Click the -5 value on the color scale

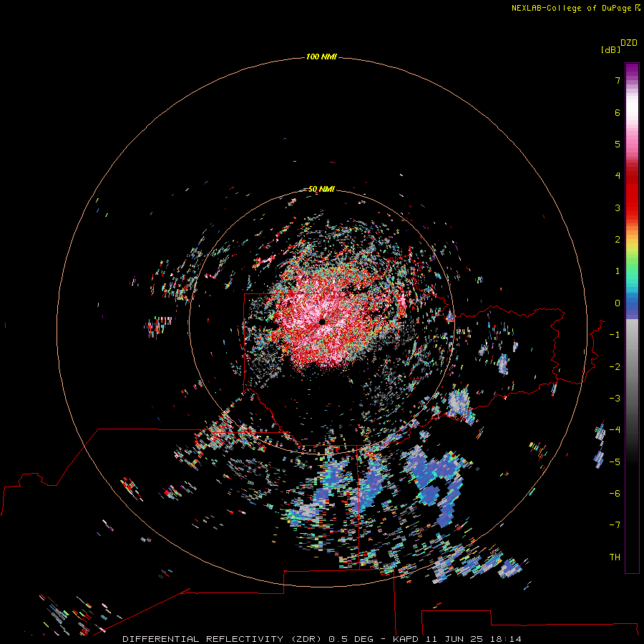[615, 462]
